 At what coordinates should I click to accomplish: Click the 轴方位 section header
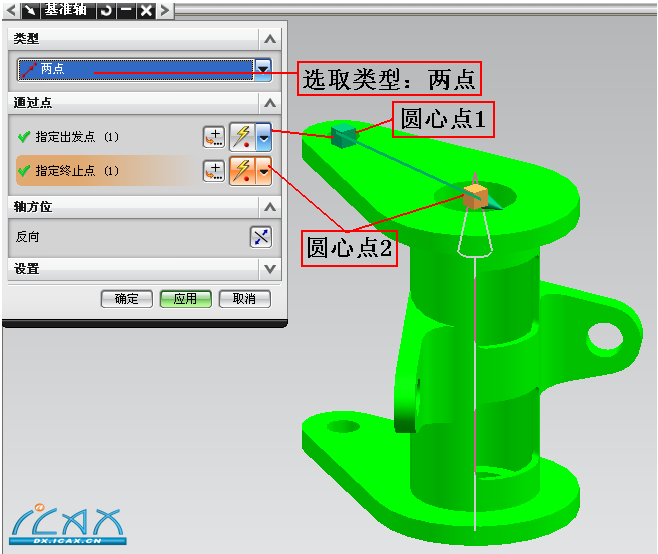[144, 207]
